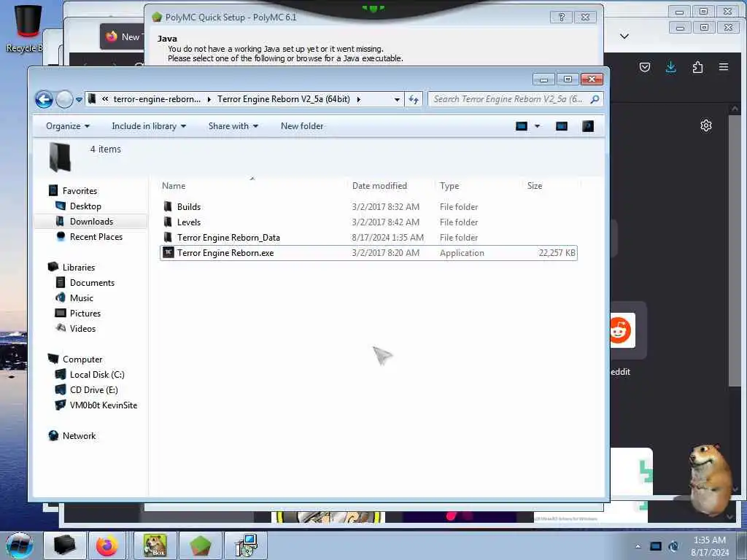Open Firefox downloads arrow icon

[x=671, y=67]
